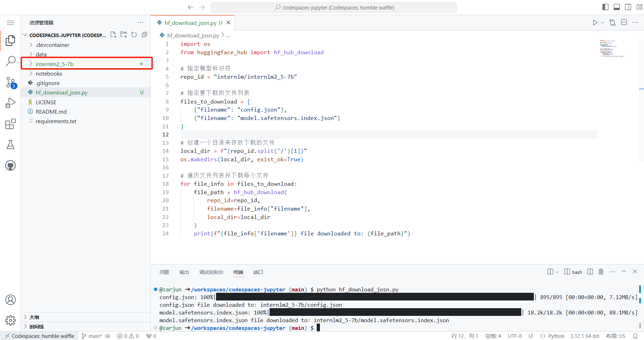The height and width of the screenshot is (340, 644).
Task: Collapse all folders in explorer
Action: coord(144,35)
